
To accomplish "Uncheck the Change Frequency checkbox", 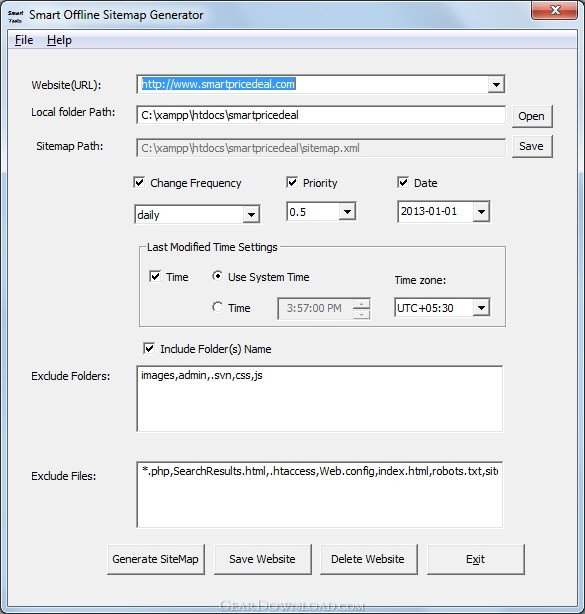I will [139, 182].
